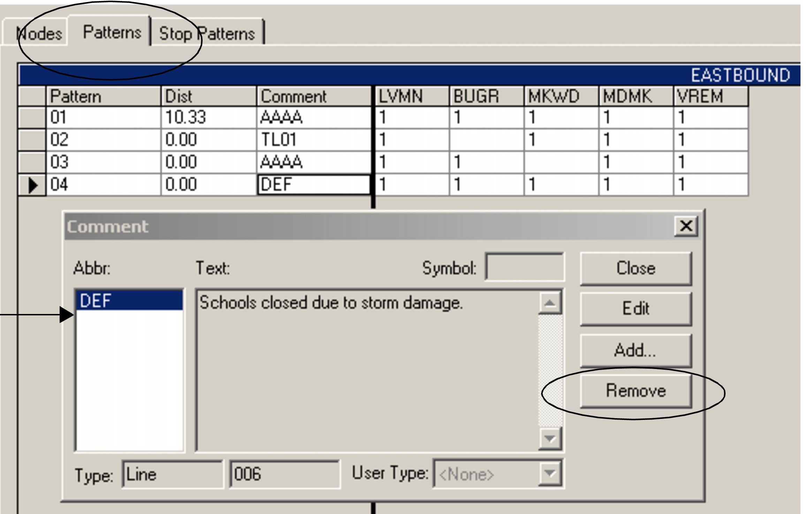This screenshot has width=812, height=514.
Task: Click the Edit button
Action: (x=637, y=308)
